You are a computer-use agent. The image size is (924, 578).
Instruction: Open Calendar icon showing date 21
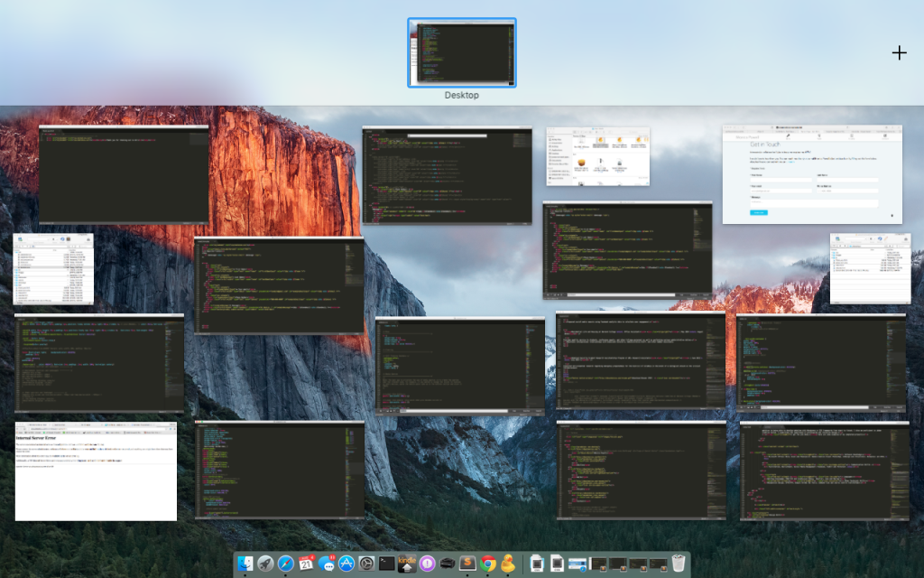pyautogui.click(x=306, y=564)
